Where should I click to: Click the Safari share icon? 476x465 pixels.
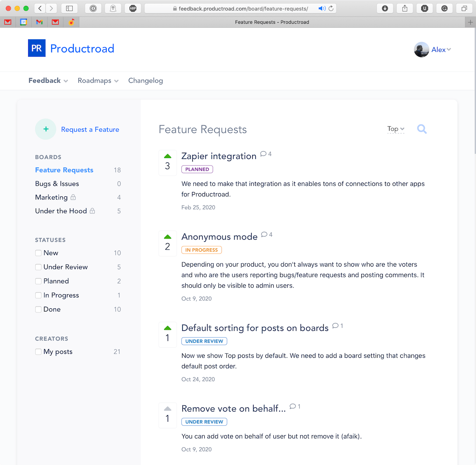pos(405,8)
